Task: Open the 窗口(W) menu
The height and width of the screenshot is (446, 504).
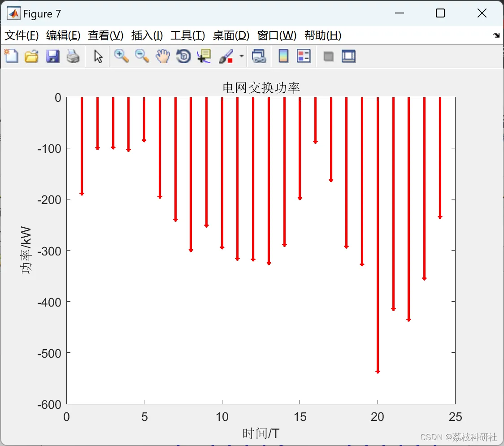Action: point(277,35)
